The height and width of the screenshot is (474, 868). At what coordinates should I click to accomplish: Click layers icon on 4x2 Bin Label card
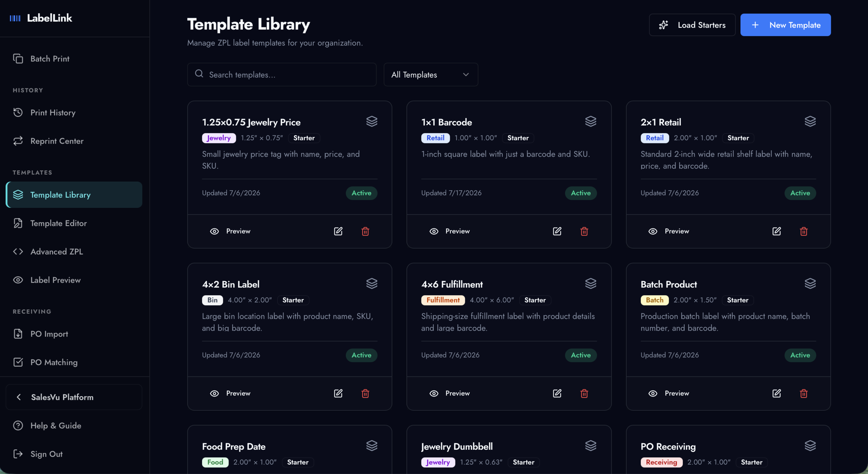pyautogui.click(x=371, y=283)
